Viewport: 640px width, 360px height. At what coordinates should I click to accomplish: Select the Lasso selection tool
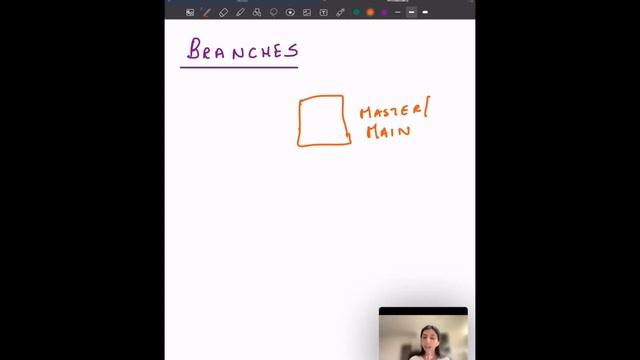coord(273,13)
